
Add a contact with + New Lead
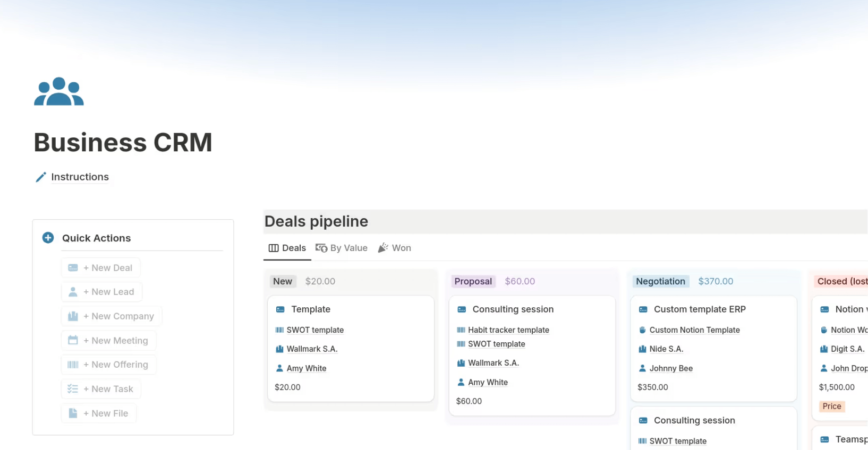102,292
